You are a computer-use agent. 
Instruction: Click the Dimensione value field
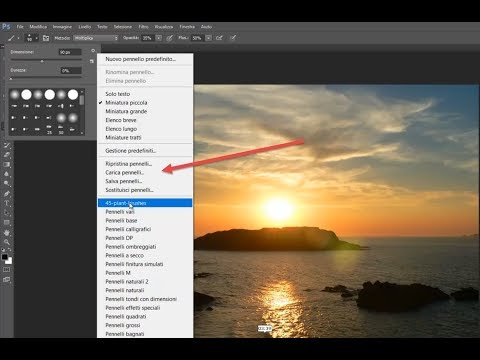pos(70,52)
